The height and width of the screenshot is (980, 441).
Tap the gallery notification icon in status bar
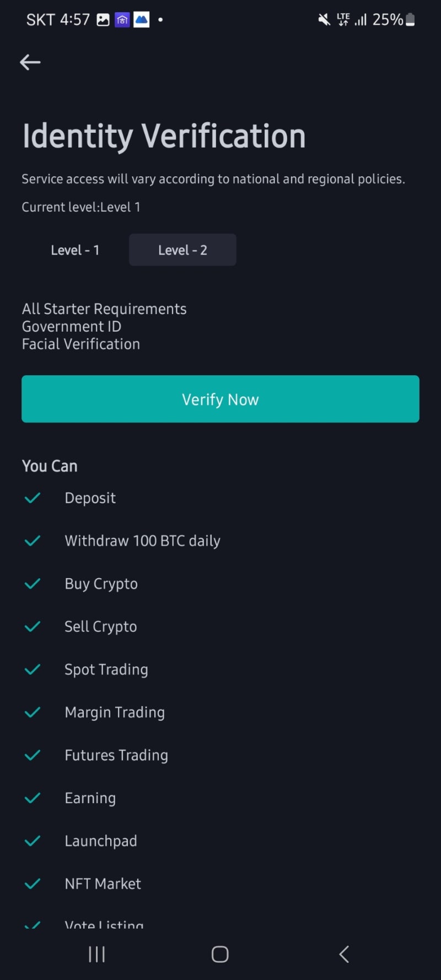coord(103,20)
